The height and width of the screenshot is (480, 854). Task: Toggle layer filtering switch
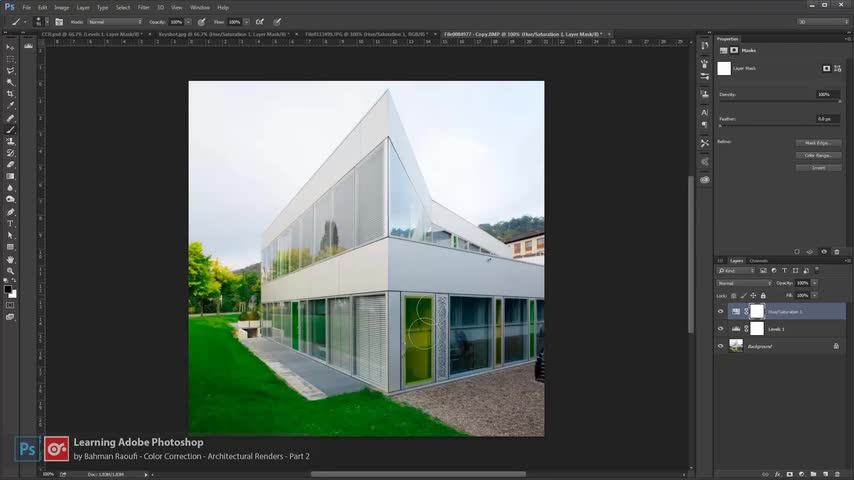coord(817,270)
